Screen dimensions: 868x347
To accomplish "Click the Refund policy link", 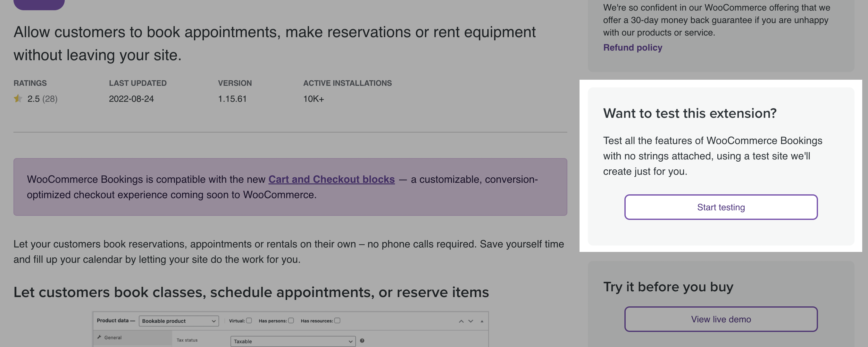I will pos(633,46).
